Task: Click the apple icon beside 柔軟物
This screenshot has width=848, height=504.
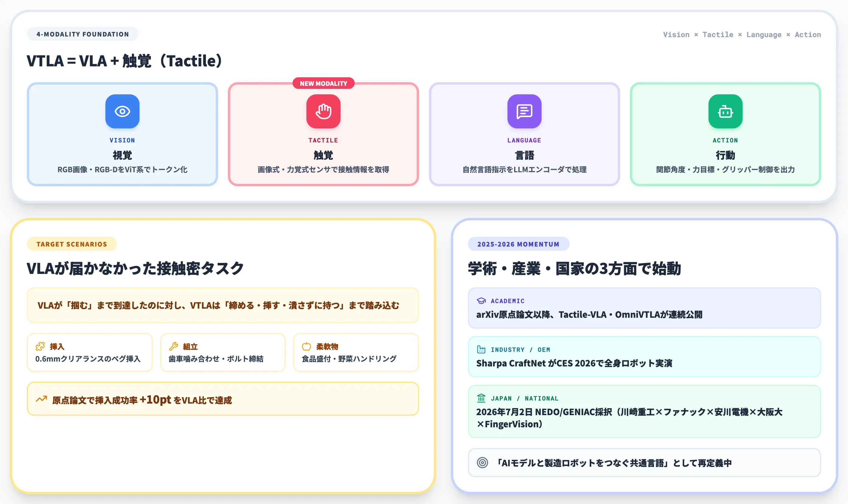Action: [306, 346]
